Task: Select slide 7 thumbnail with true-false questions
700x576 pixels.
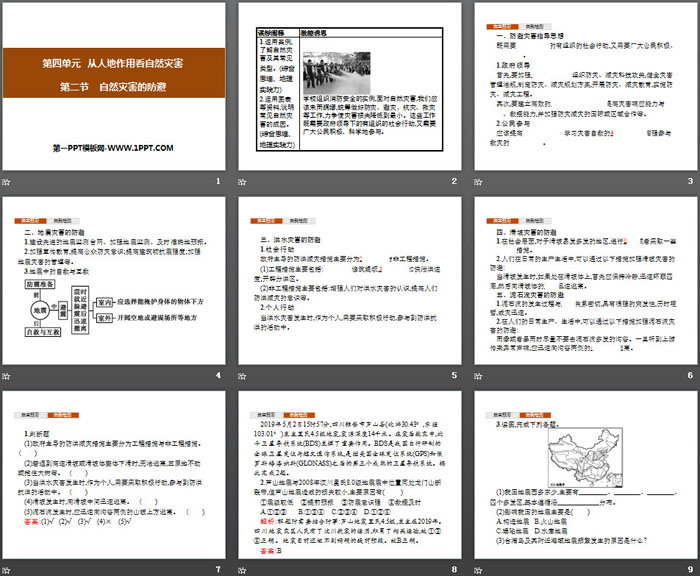Action: 114,475
